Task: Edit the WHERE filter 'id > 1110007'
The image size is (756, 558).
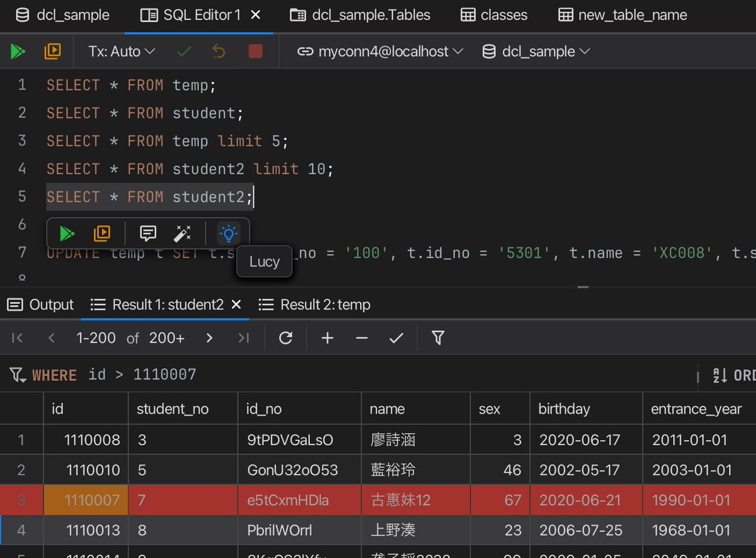Action: pyautogui.click(x=142, y=375)
